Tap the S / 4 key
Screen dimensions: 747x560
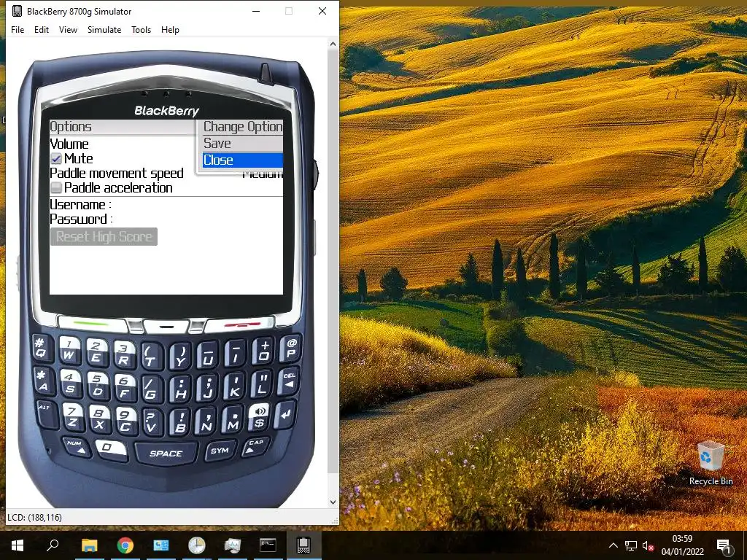[71, 384]
